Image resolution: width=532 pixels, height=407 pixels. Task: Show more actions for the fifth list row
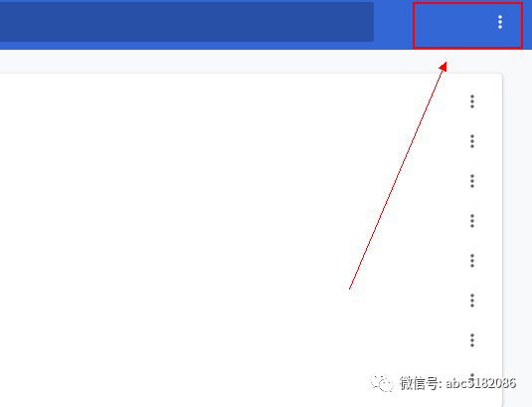pos(472,261)
